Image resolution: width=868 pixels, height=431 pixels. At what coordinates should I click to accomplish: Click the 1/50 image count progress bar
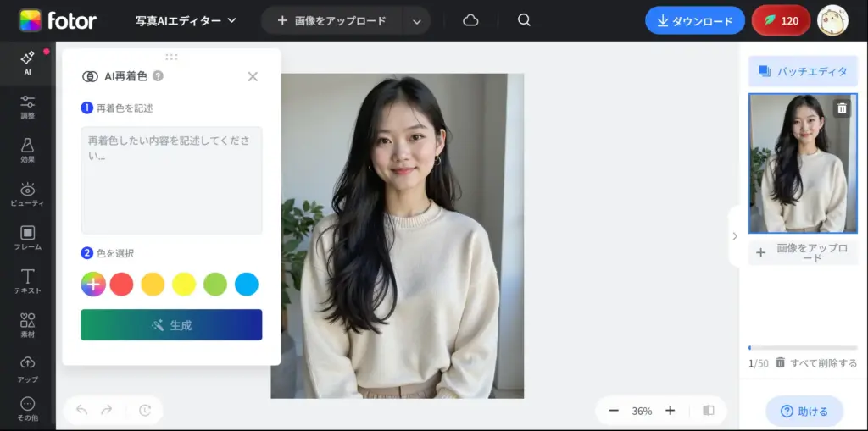tap(803, 348)
